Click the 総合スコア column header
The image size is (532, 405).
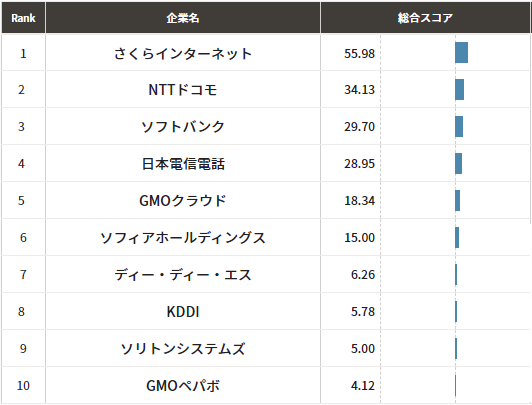tap(425, 18)
